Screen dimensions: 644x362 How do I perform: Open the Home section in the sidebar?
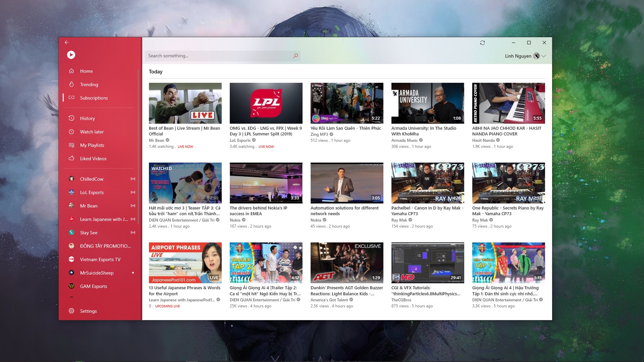point(86,71)
